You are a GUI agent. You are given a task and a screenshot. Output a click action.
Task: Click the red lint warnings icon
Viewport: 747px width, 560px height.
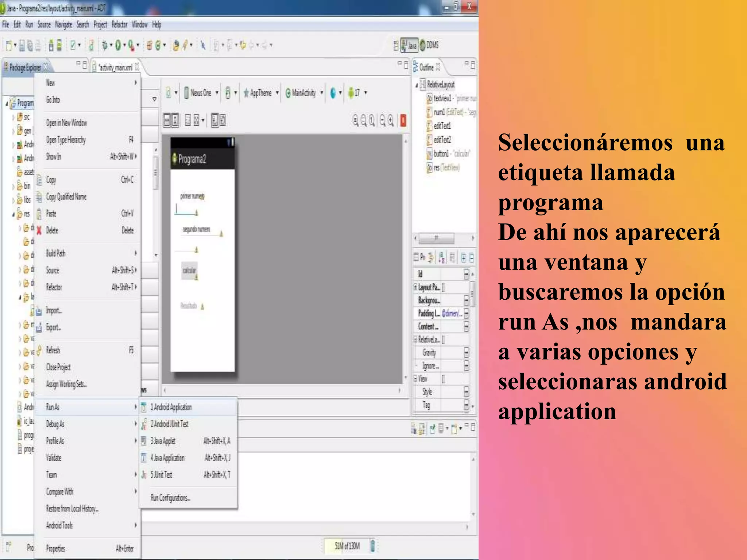(x=403, y=120)
